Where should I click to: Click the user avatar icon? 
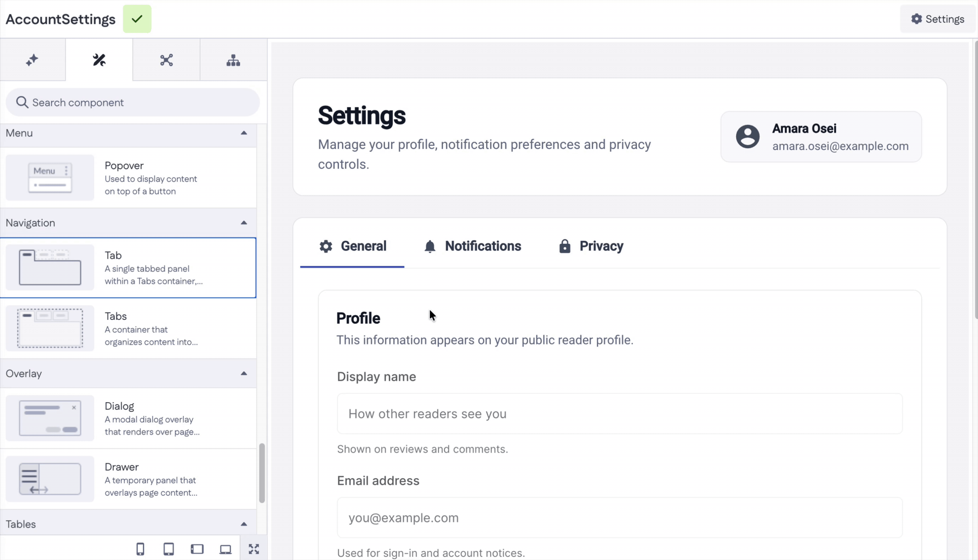click(x=748, y=137)
